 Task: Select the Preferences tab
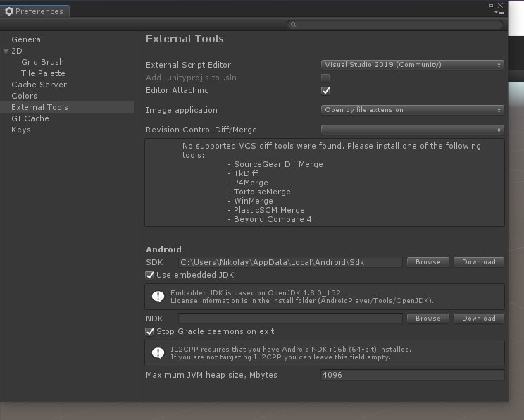pyautogui.click(x=35, y=11)
